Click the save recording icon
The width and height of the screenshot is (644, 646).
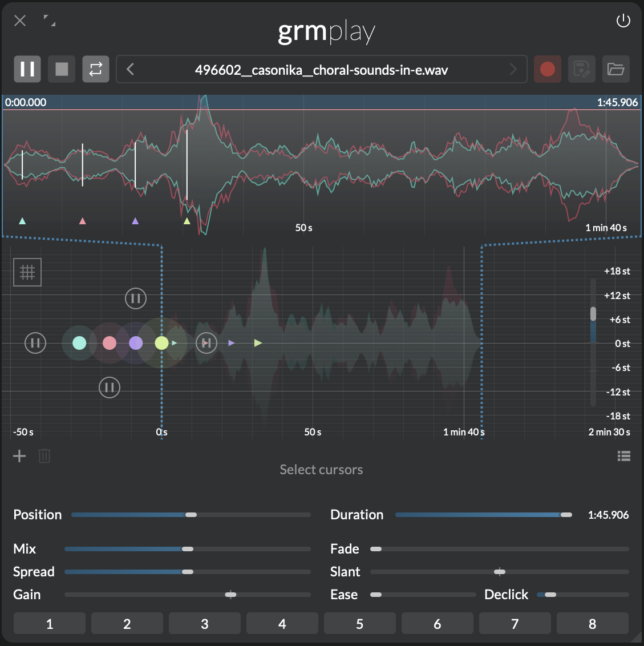click(x=581, y=70)
